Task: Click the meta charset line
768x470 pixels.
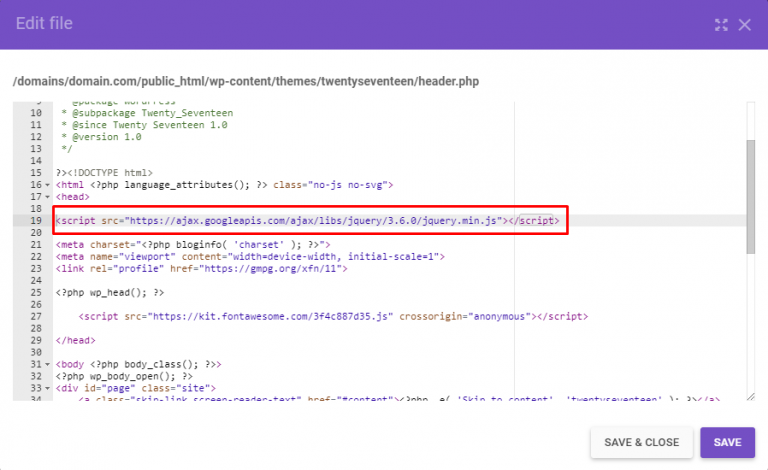Action: [x=200, y=245]
